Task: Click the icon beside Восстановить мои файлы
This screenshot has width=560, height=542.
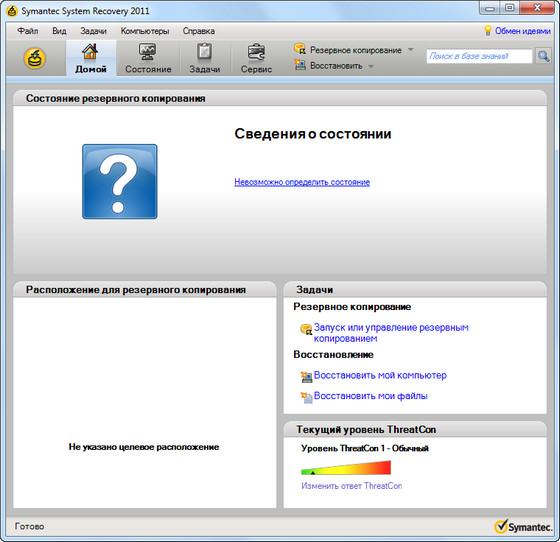Action: pos(306,397)
